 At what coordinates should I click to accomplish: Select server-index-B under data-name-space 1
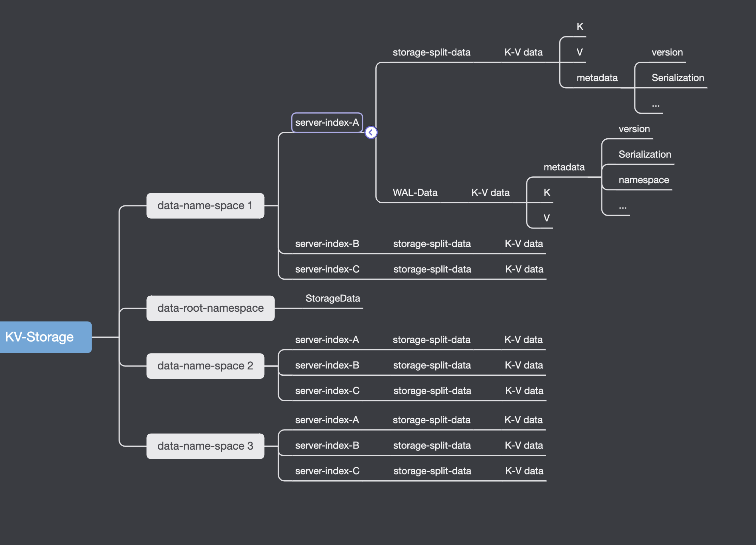pos(327,243)
